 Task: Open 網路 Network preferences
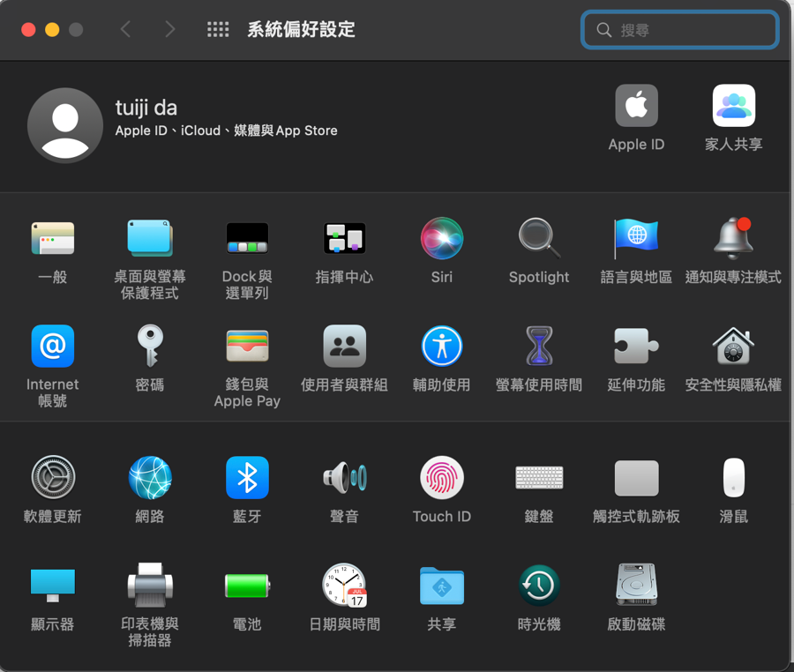(x=150, y=479)
